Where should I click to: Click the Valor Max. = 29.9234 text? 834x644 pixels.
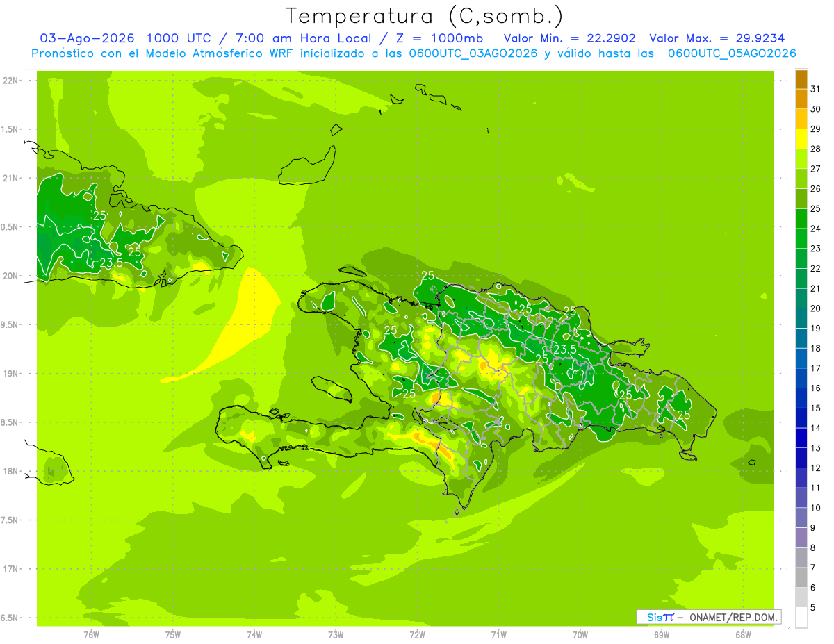717,38
